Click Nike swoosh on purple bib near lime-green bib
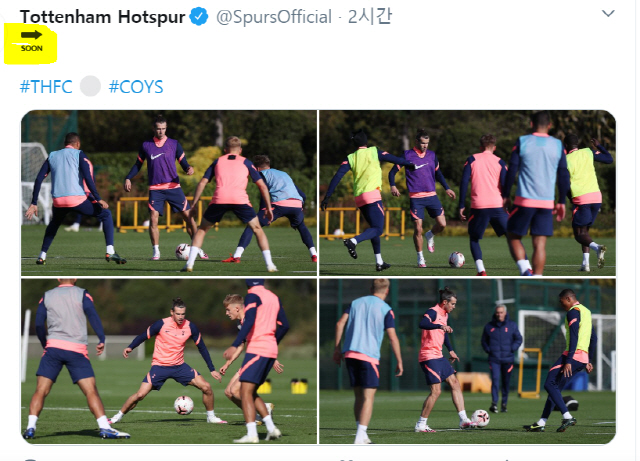 click(x=420, y=166)
